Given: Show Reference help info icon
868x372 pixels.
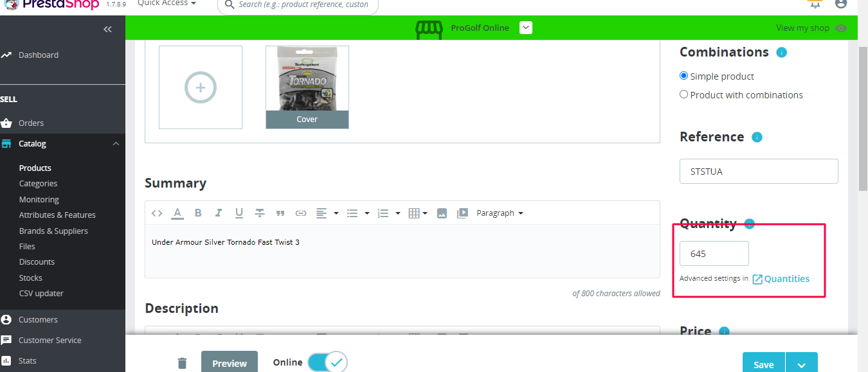Looking at the screenshot, I should 757,137.
